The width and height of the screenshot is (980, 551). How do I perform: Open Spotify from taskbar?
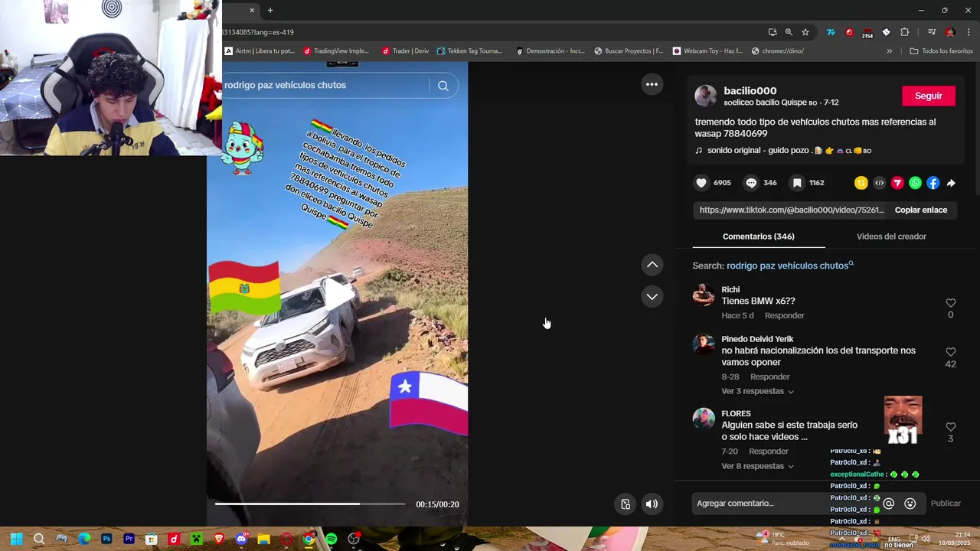click(x=331, y=539)
